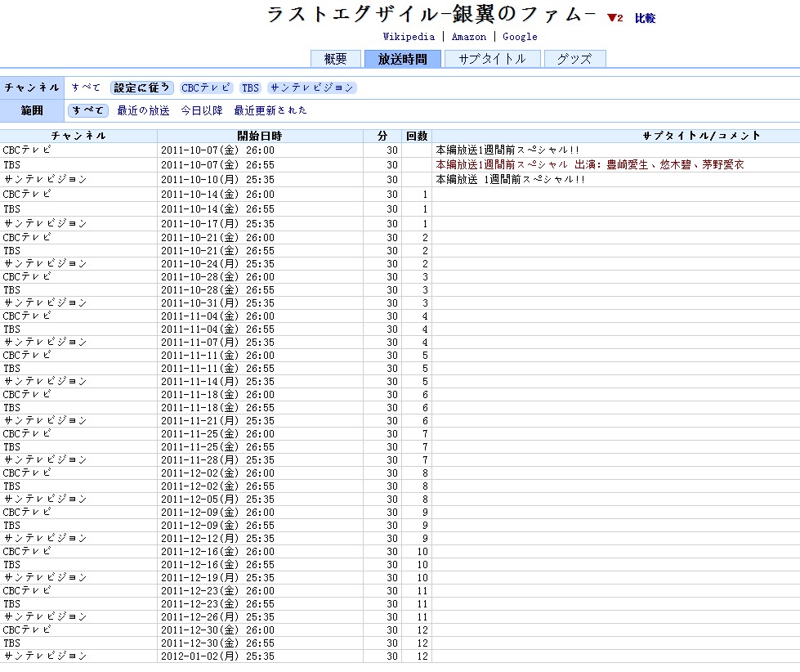Choose the 最近更新された range filter
The height and width of the screenshot is (672, 800).
270,110
